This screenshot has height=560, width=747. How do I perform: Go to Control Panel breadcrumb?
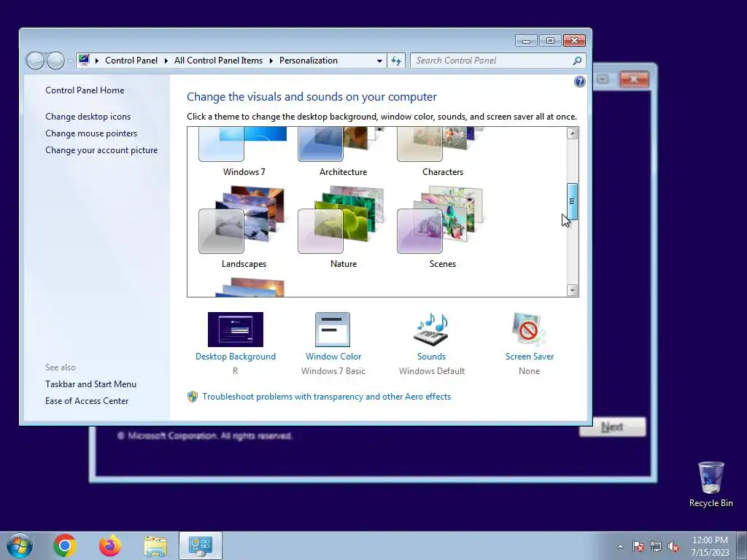click(x=131, y=61)
